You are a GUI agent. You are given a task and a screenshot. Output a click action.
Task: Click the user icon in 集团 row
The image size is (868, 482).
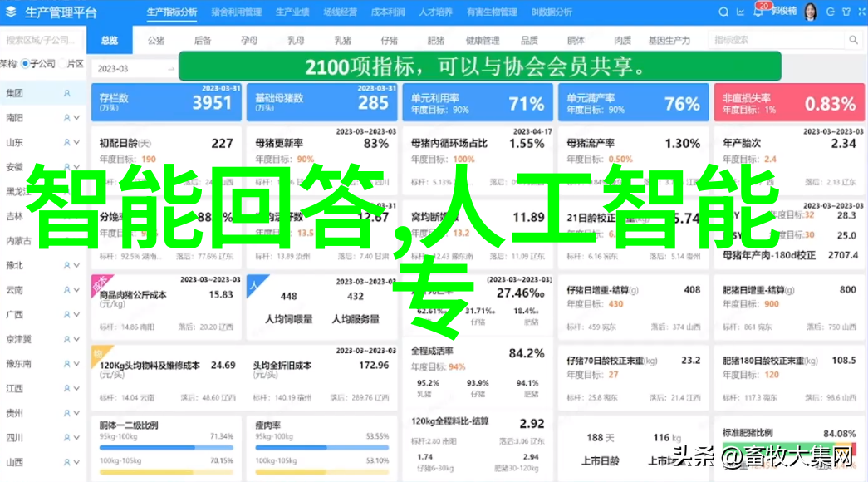tap(67, 94)
